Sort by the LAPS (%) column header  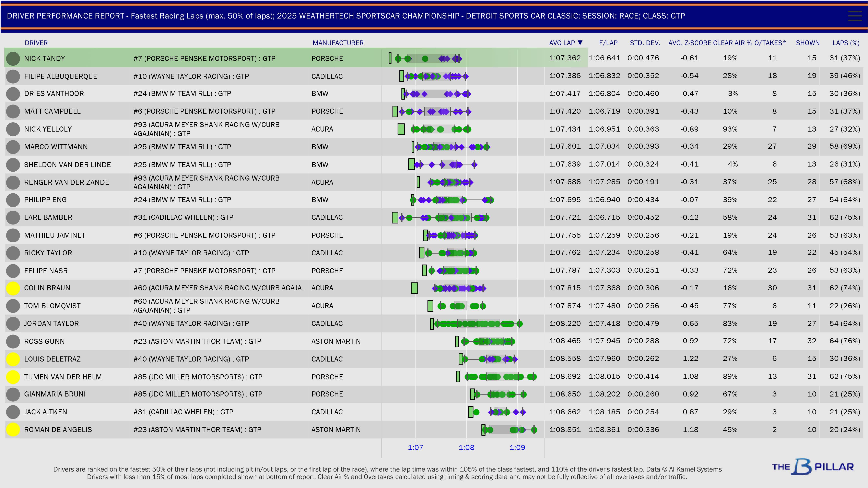pyautogui.click(x=846, y=43)
